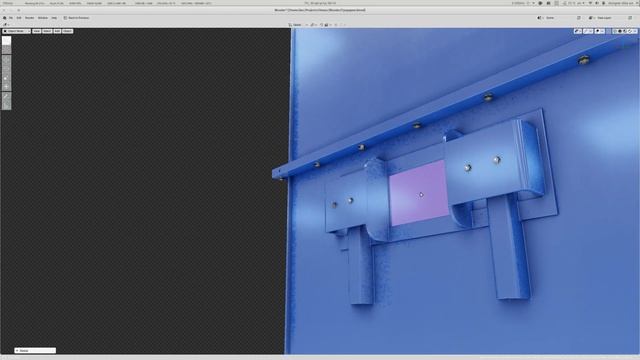
Task: Select the Measure tool
Action: click(6, 106)
